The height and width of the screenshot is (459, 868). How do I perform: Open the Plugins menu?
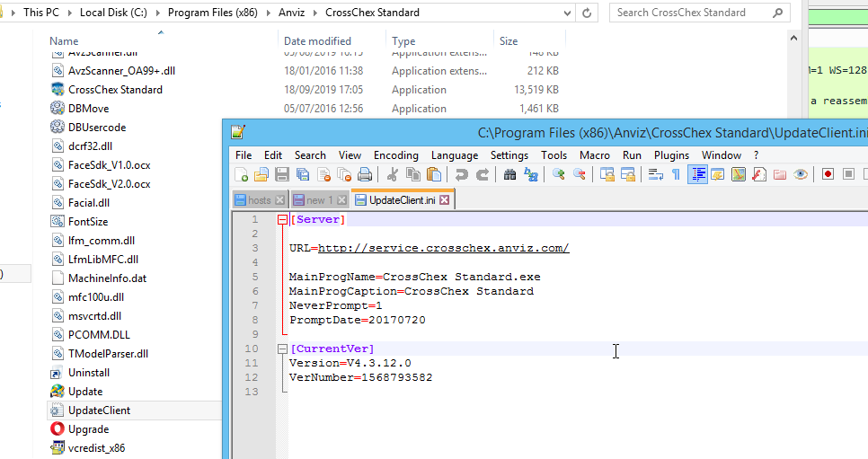click(x=671, y=155)
